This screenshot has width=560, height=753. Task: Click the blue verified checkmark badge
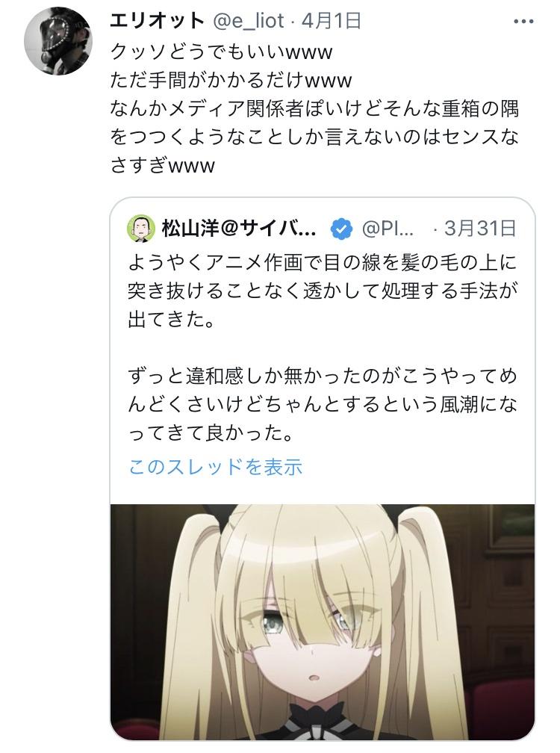[x=341, y=229]
